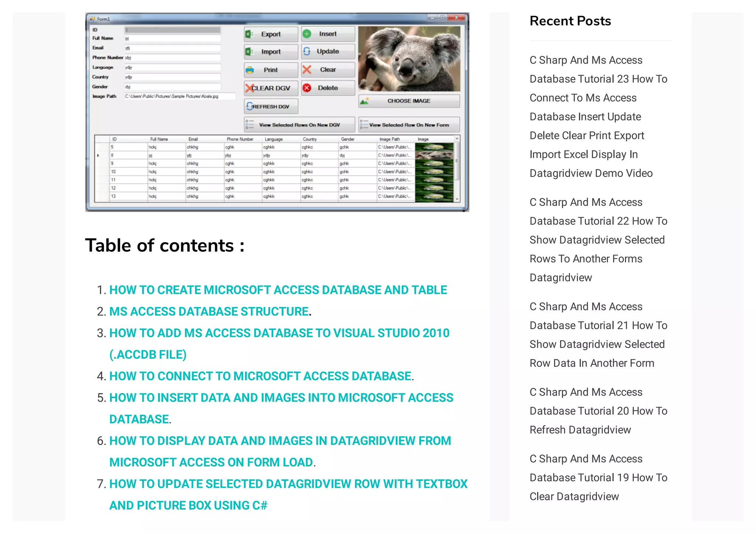The width and height of the screenshot is (756, 534).
Task: Open recent post Tutorial 23 link
Action: click(x=598, y=117)
